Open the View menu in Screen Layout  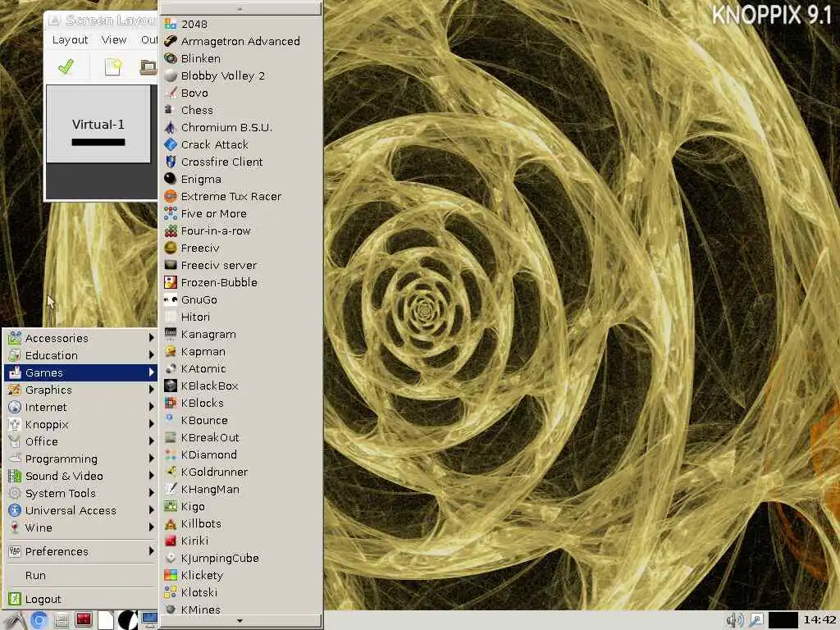coord(114,39)
